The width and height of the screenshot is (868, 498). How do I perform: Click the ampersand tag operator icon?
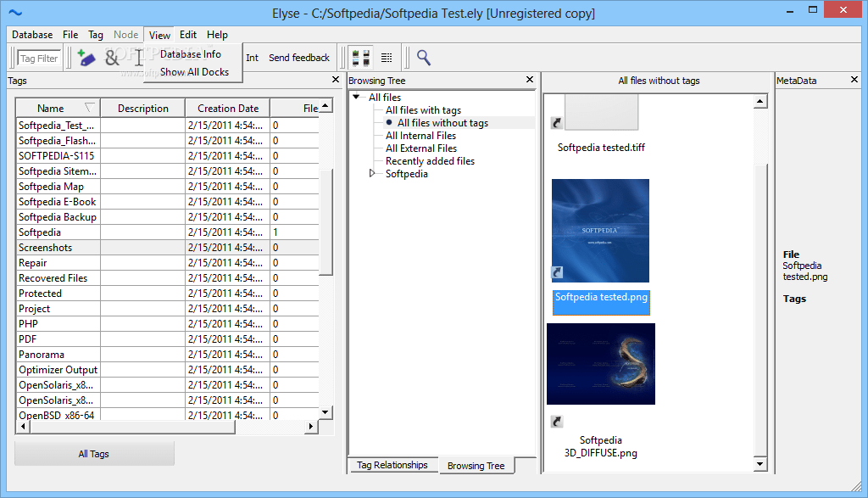[x=112, y=58]
